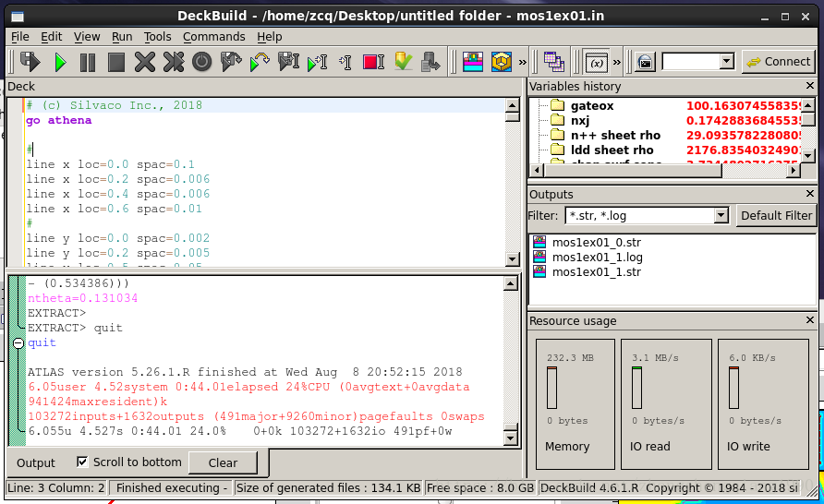Open the File menu
Viewport: 824px width, 504px height.
[x=20, y=37]
